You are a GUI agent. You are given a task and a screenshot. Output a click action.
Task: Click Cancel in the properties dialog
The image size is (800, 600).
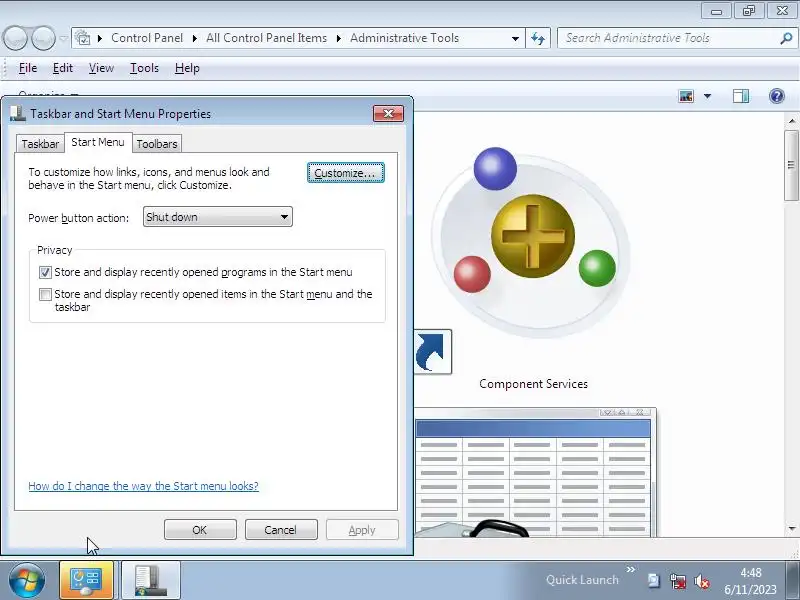click(x=281, y=530)
